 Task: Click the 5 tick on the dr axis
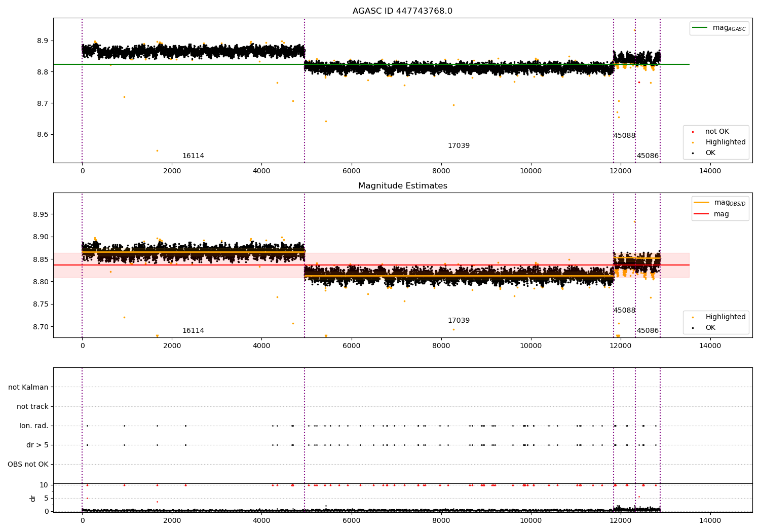tap(47, 499)
